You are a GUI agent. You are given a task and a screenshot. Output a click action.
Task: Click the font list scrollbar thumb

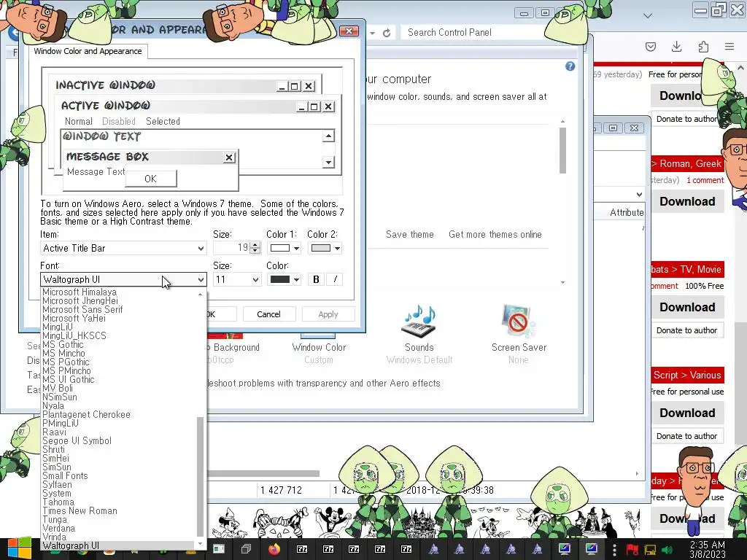pyautogui.click(x=200, y=476)
